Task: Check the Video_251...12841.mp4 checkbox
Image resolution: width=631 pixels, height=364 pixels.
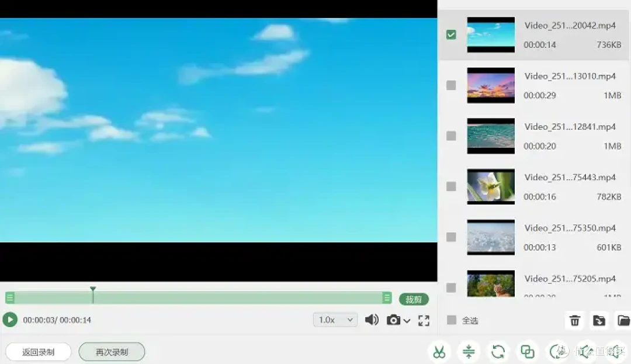Action: point(451,136)
